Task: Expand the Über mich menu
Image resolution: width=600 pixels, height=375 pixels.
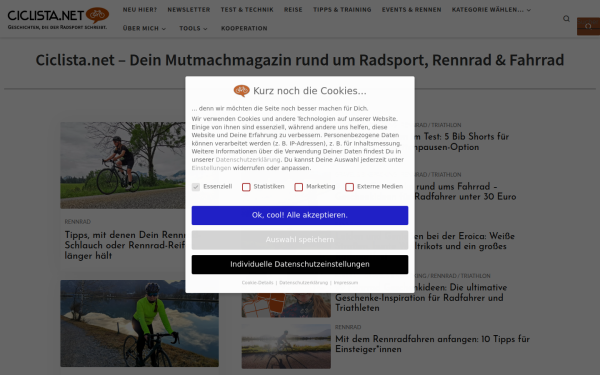Action: tap(144, 28)
